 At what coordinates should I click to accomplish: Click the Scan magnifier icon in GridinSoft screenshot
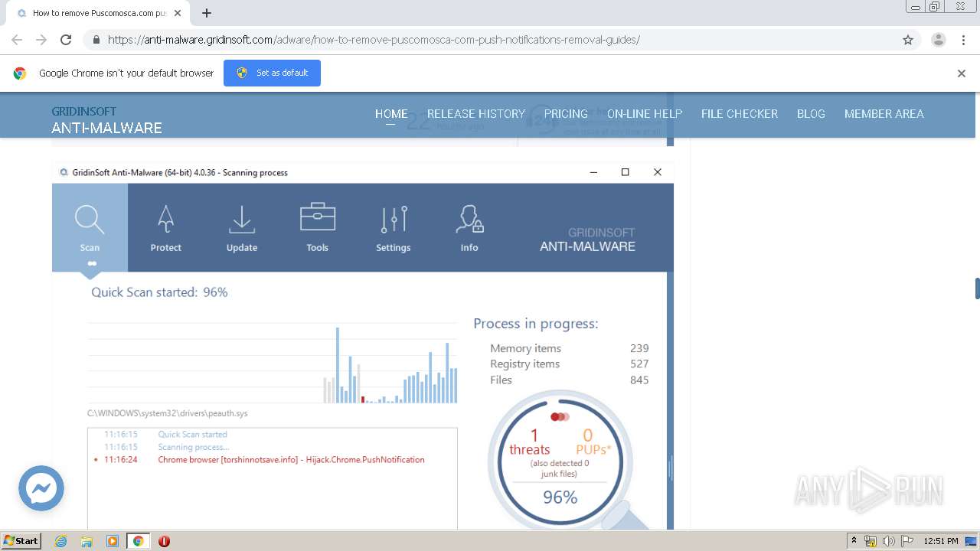coord(90,220)
